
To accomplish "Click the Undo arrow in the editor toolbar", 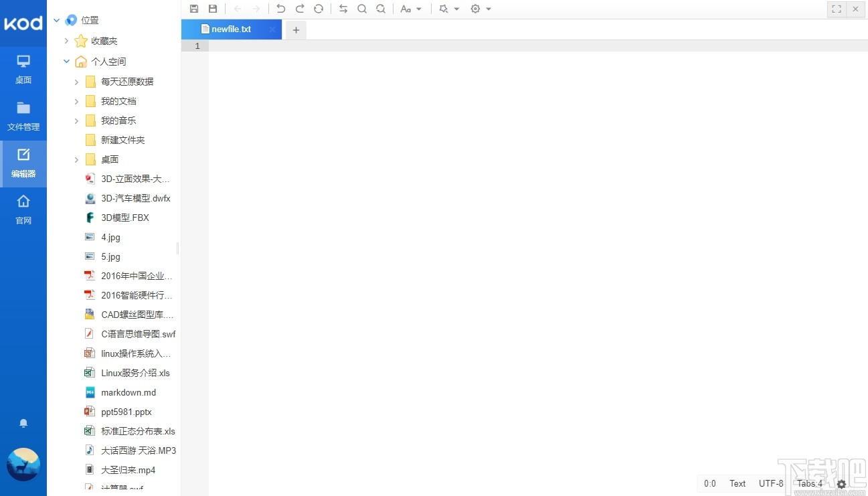I will click(281, 9).
